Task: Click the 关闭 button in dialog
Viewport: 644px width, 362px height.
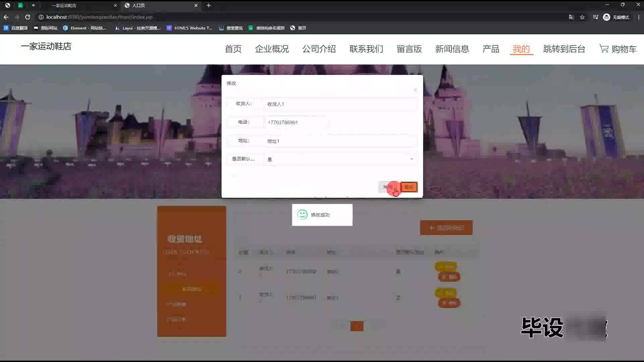Action: (388, 187)
